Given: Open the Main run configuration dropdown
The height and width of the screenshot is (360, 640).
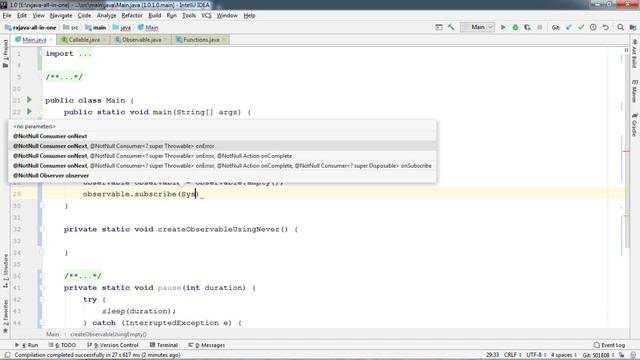Looking at the screenshot, I should click(478, 27).
